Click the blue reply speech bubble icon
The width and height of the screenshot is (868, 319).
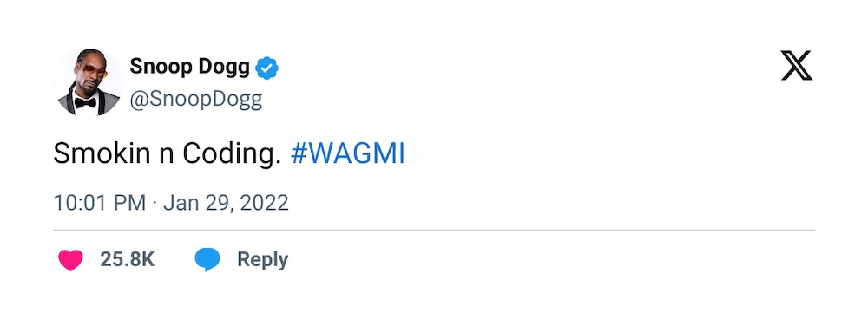pos(207,259)
